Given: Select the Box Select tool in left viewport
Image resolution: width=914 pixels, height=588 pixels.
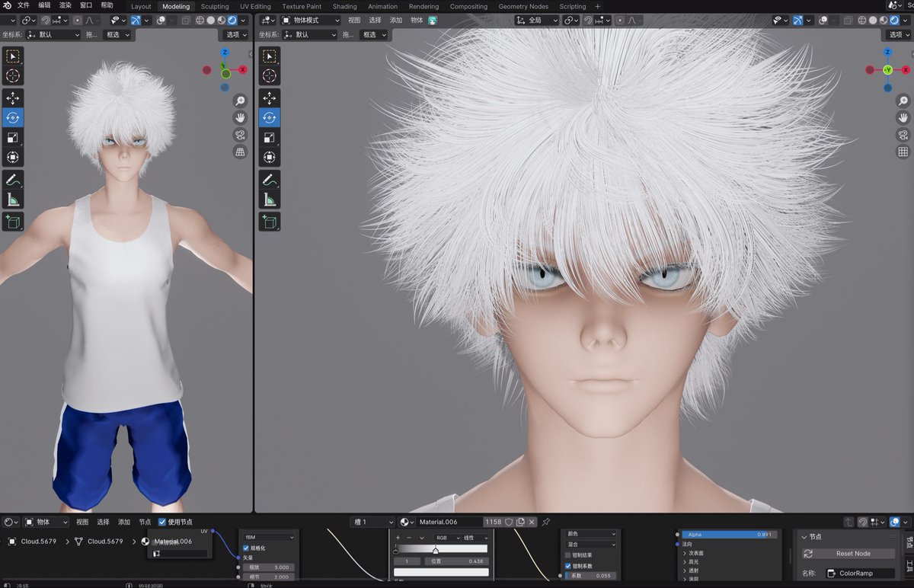Looking at the screenshot, I should click(13, 56).
